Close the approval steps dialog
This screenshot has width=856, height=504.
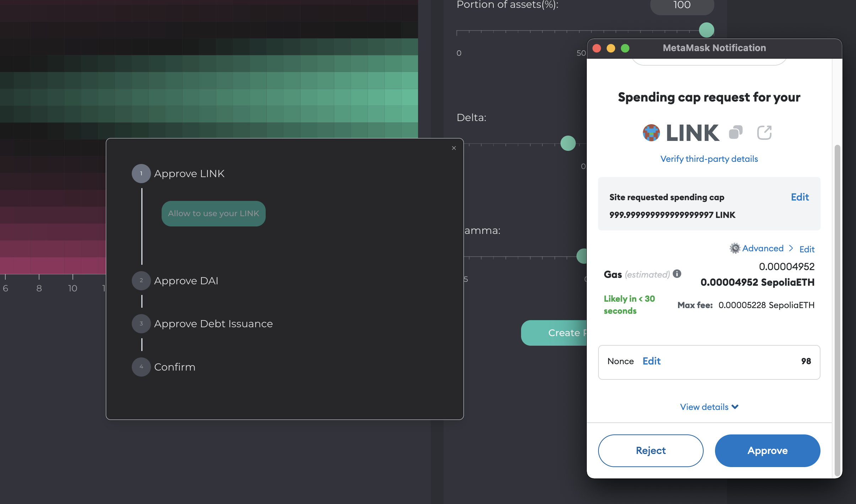454,148
